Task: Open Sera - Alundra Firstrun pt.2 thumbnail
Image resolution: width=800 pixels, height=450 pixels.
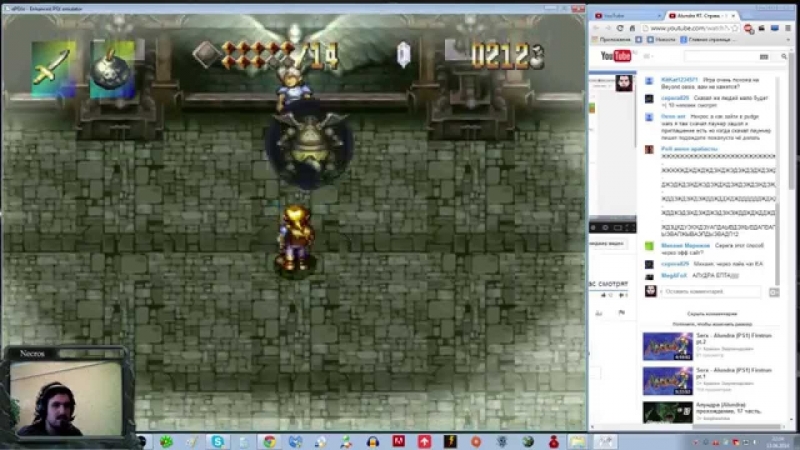Action: pyautogui.click(x=667, y=346)
